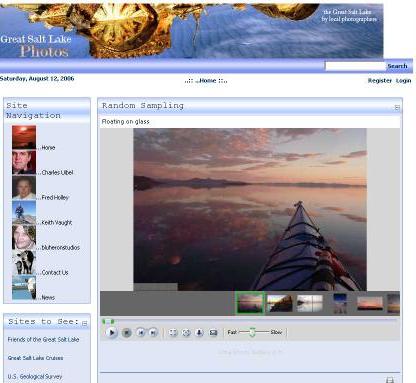Open Contact Us navigation item
Screen dimensions: 416x383
coord(55,272)
